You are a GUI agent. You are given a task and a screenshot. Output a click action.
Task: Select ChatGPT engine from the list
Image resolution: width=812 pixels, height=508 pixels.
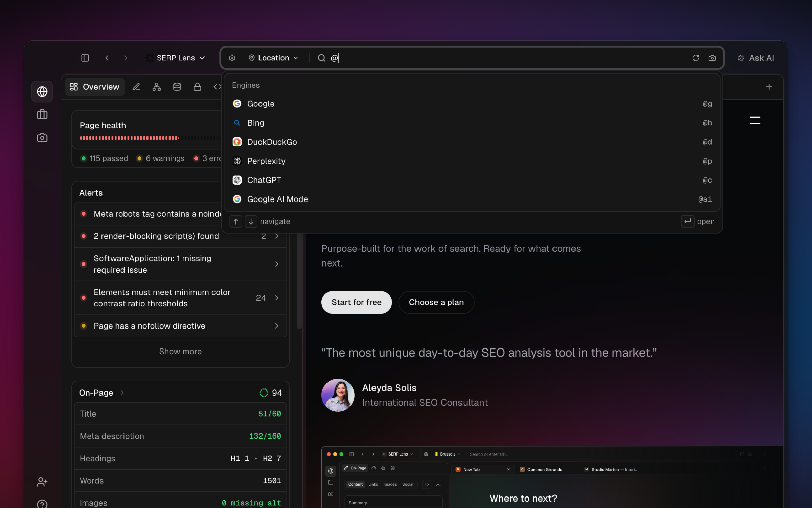pyautogui.click(x=472, y=180)
